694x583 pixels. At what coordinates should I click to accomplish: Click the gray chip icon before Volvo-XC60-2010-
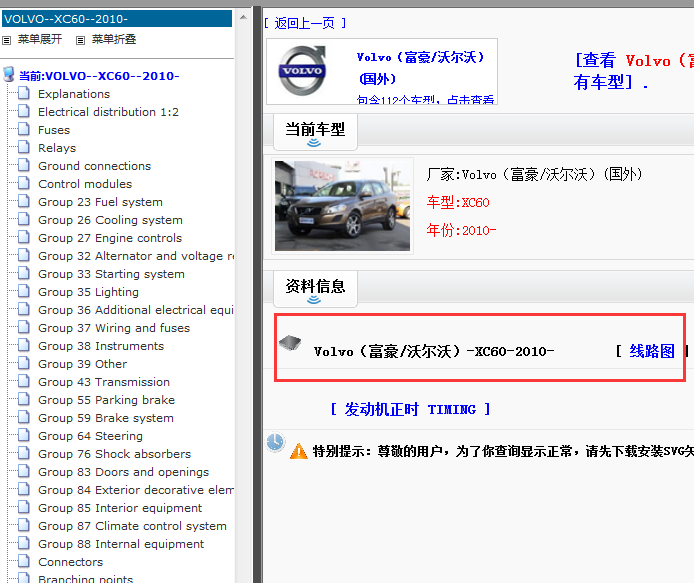(x=290, y=343)
